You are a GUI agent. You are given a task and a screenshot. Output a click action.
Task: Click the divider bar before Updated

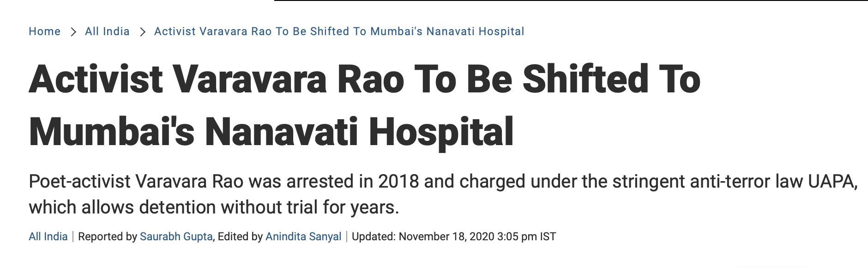(x=347, y=237)
